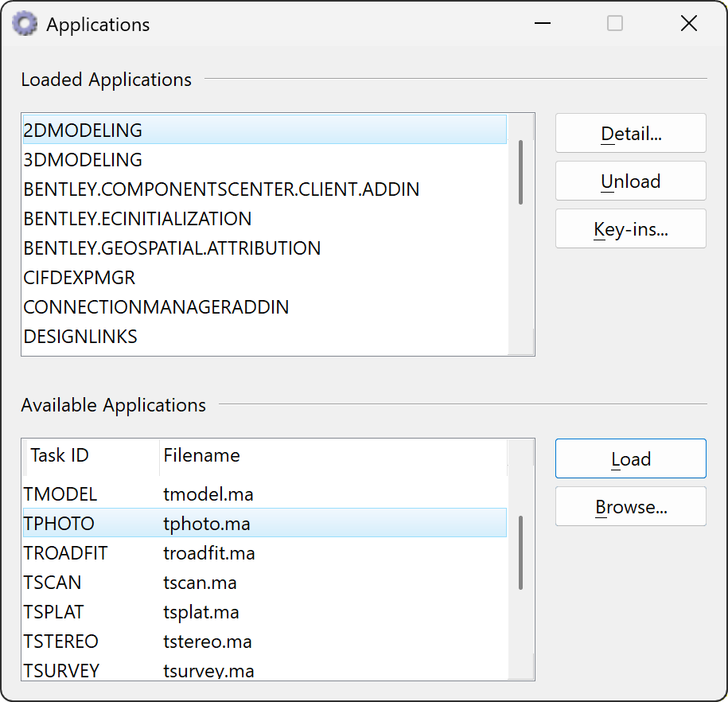Image resolution: width=728 pixels, height=702 pixels.
Task: Open Detail... for the selected application
Action: pyautogui.click(x=630, y=134)
